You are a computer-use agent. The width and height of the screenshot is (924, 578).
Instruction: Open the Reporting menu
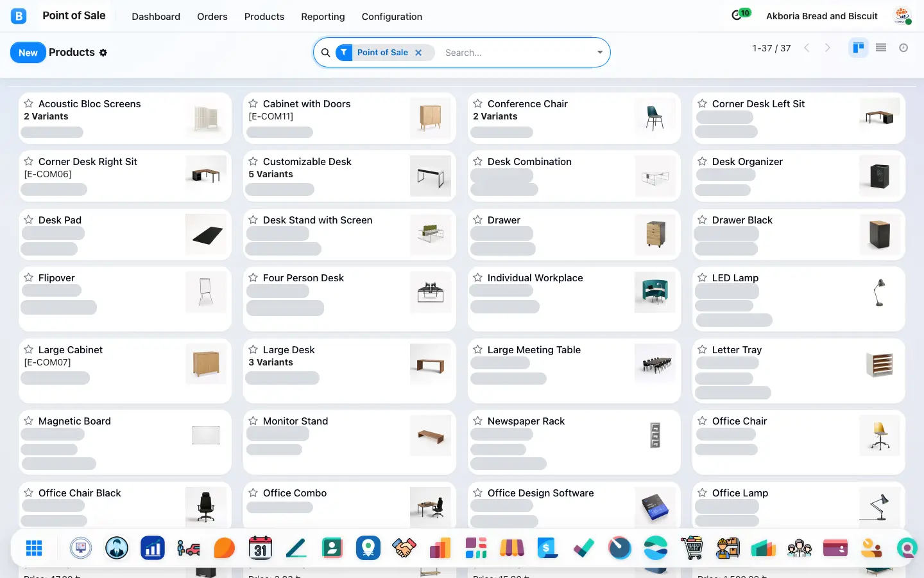[x=323, y=16]
